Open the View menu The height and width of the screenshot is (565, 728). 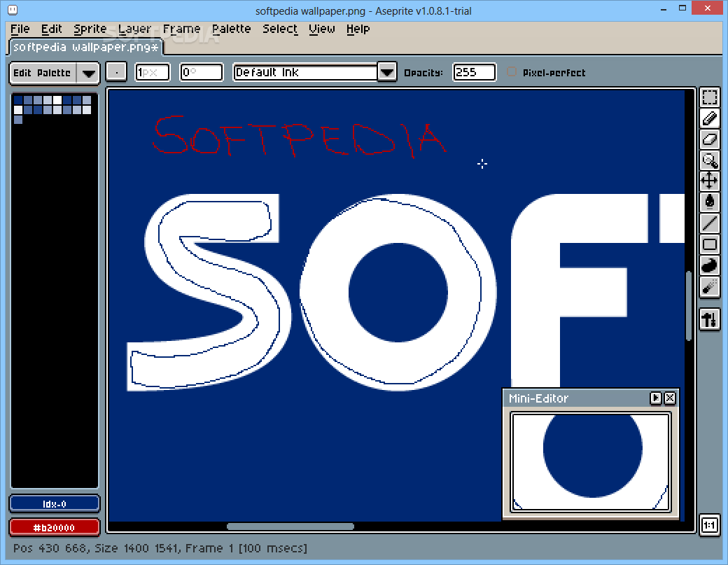322,29
